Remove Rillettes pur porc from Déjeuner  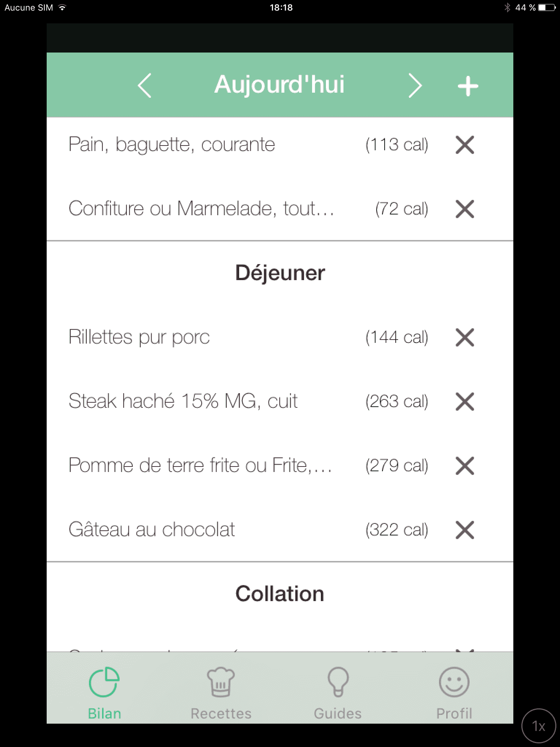[465, 337]
